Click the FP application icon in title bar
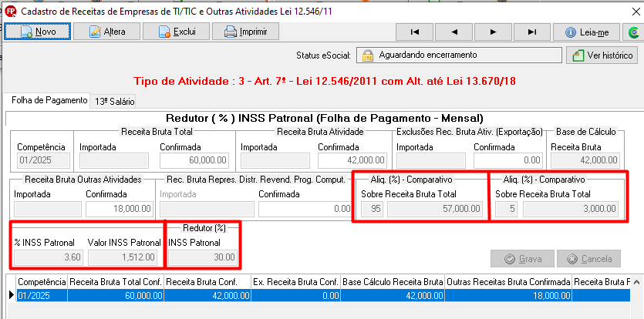This screenshot has height=319, width=644. pyautogui.click(x=11, y=12)
